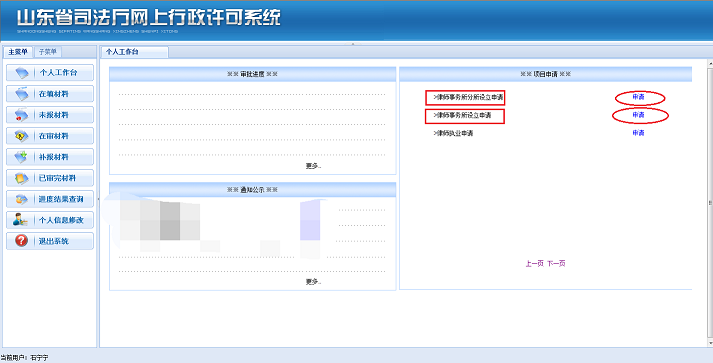Open 个人工作台 from the sidebar icon
Screen dimensions: 713x363
[x=22, y=73]
